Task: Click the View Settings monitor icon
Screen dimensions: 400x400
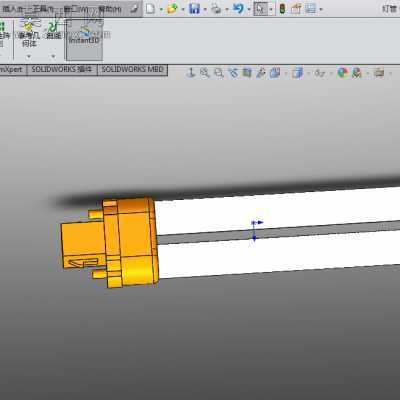Action: pyautogui.click(x=379, y=72)
